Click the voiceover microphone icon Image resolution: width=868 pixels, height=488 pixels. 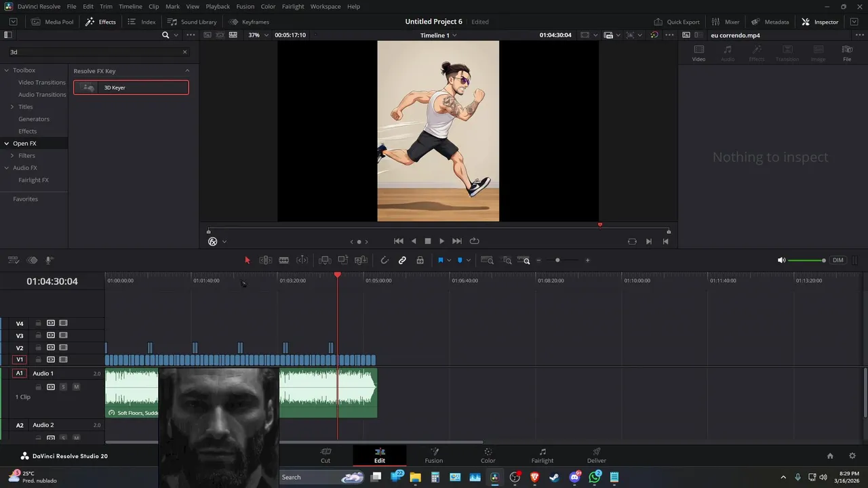(50, 260)
